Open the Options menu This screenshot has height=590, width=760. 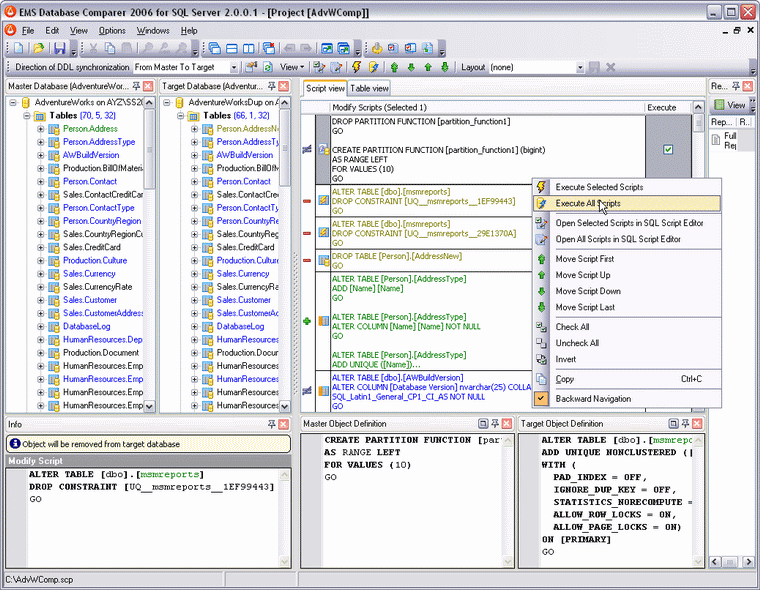coord(112,31)
